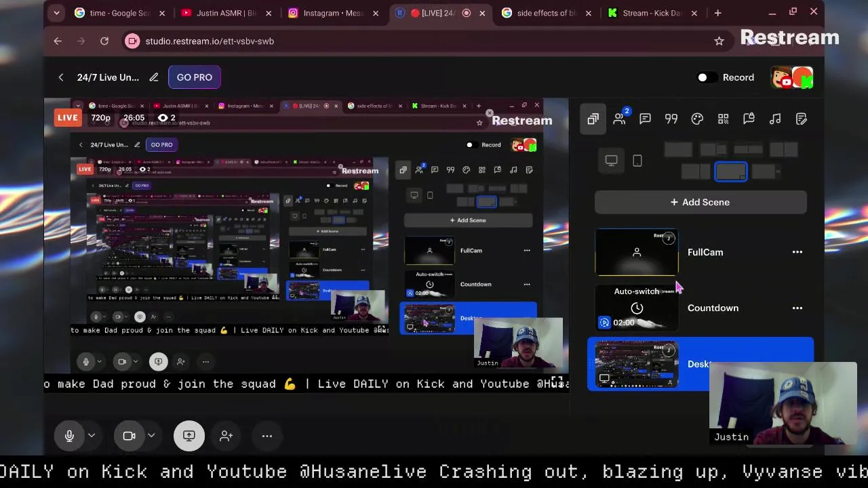The height and width of the screenshot is (488, 868).
Task: Select the mobile portrait orientation icon
Action: [x=637, y=161]
